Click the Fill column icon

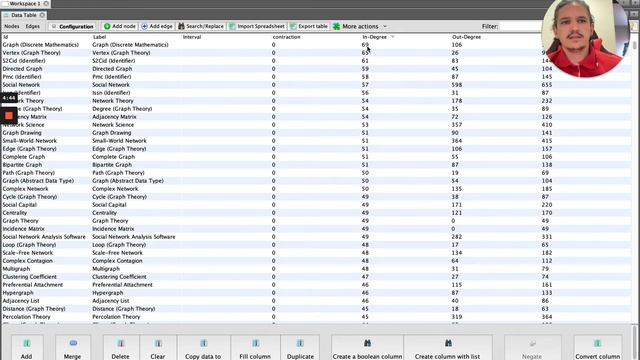[255, 344]
